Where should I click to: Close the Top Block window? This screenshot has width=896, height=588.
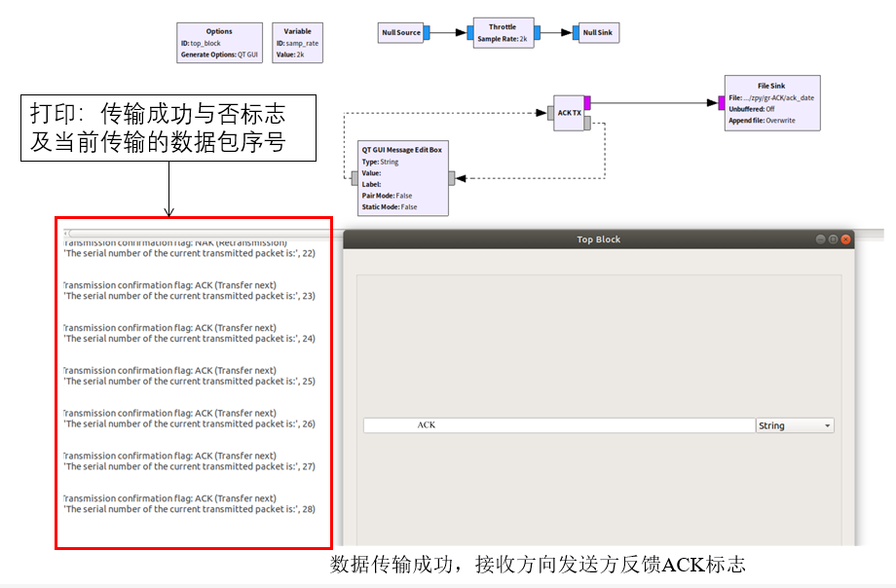click(x=846, y=239)
